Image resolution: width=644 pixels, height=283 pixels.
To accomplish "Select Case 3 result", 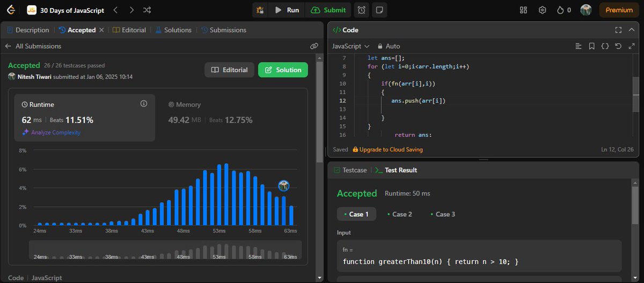I will [x=442, y=214].
